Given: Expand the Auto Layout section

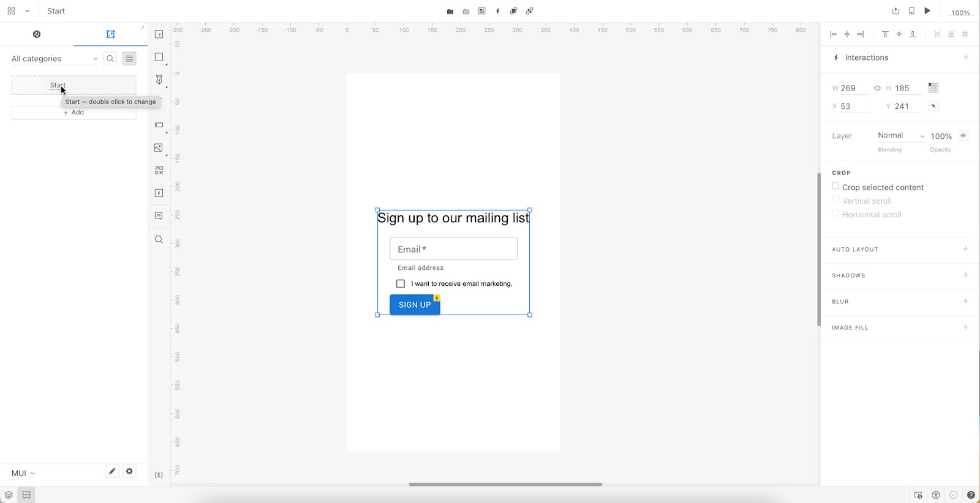Looking at the screenshot, I should (966, 249).
